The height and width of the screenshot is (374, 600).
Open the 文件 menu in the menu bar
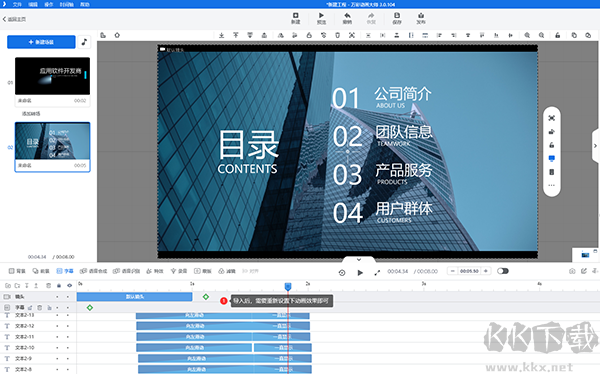tap(17, 5)
